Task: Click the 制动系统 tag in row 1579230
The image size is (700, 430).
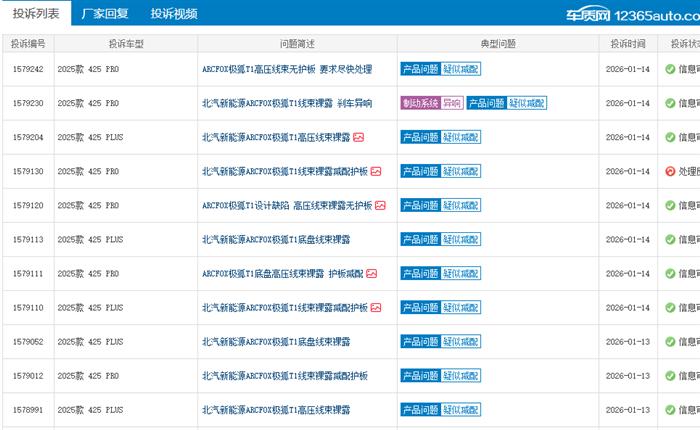Action: tap(420, 103)
